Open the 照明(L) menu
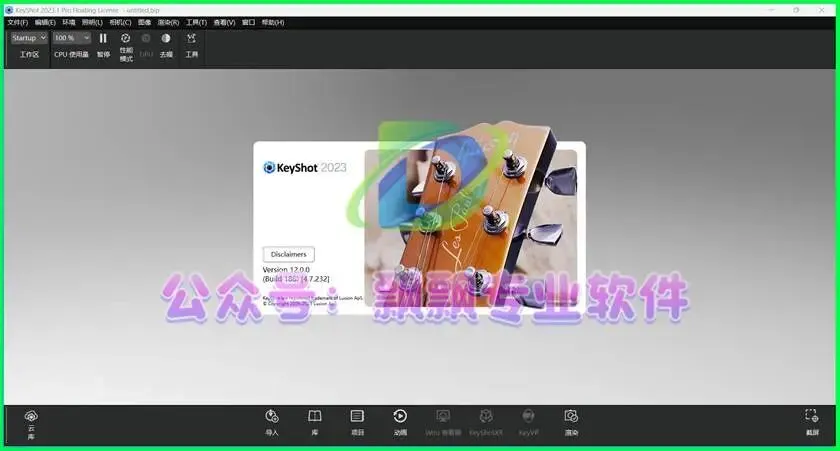This screenshot has width=840, height=451. [x=92, y=22]
